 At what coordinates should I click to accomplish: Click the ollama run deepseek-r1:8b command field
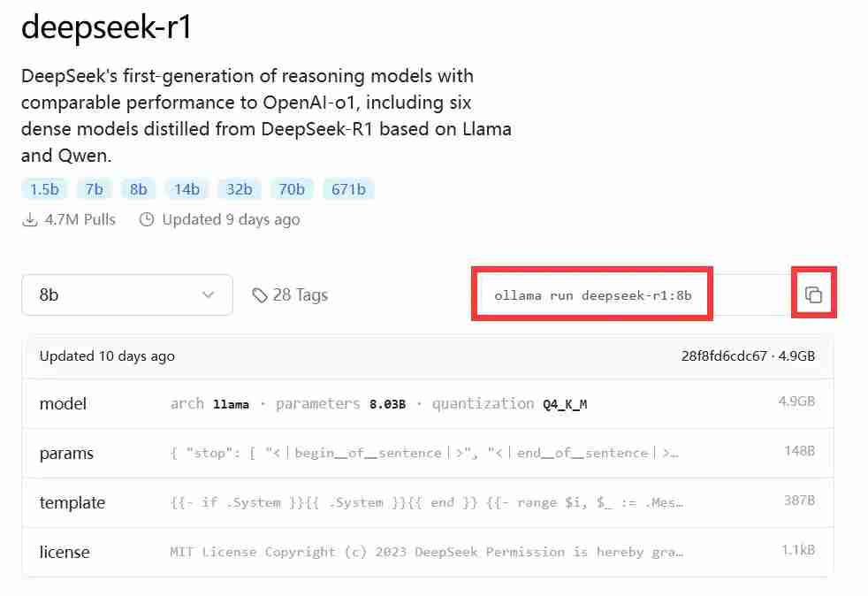click(x=592, y=295)
